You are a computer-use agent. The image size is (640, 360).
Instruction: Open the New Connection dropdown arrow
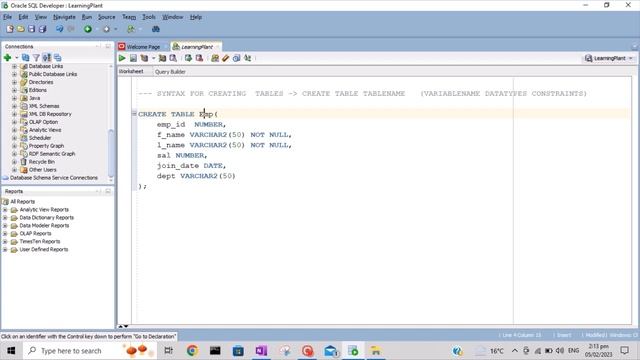click(x=16, y=58)
